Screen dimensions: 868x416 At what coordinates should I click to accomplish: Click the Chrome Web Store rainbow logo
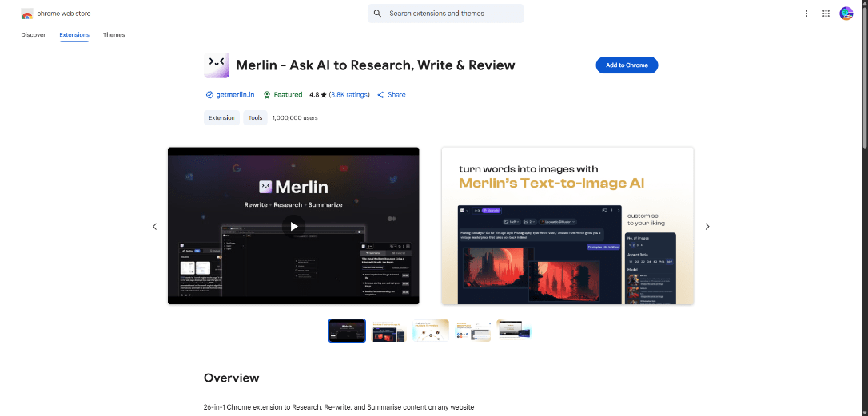[27, 14]
